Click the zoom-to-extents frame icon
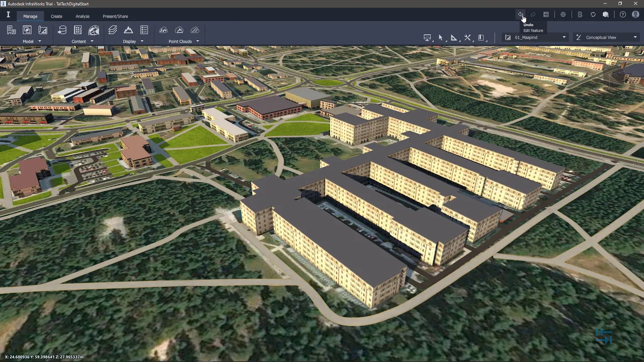 (546, 15)
